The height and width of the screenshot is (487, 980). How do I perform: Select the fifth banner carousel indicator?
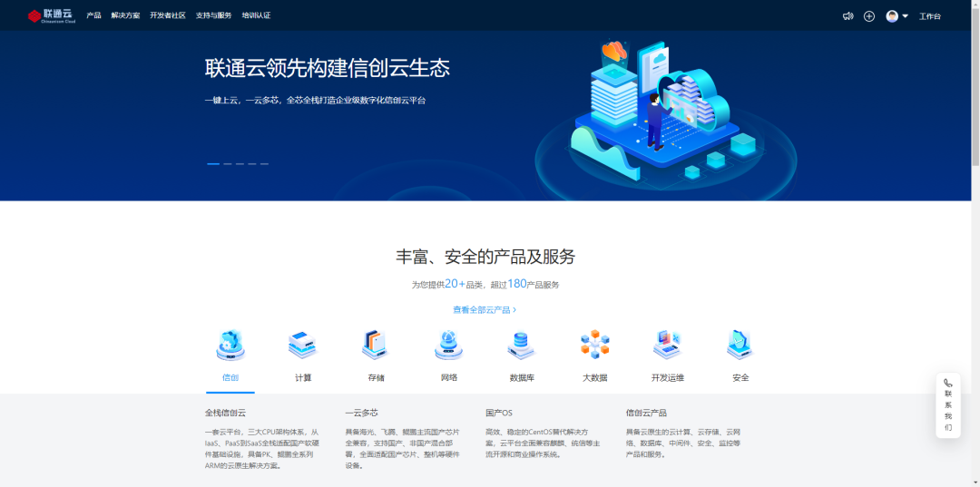[264, 163]
